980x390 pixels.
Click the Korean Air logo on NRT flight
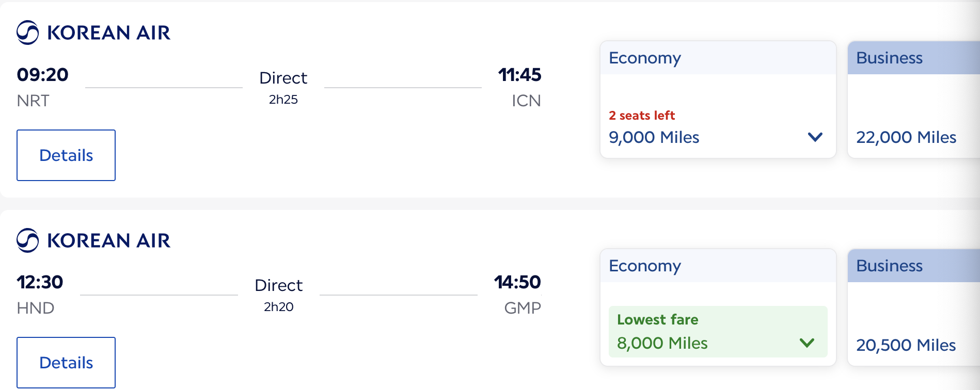[93, 32]
